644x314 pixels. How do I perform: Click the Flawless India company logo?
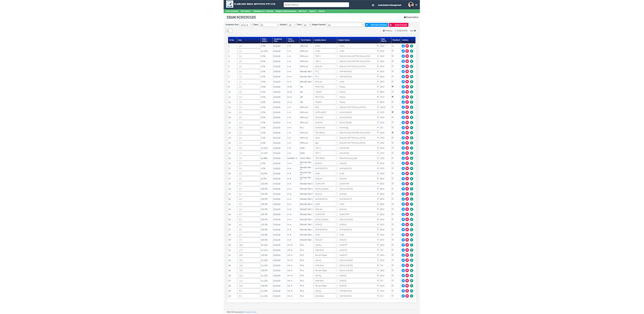[x=230, y=4]
